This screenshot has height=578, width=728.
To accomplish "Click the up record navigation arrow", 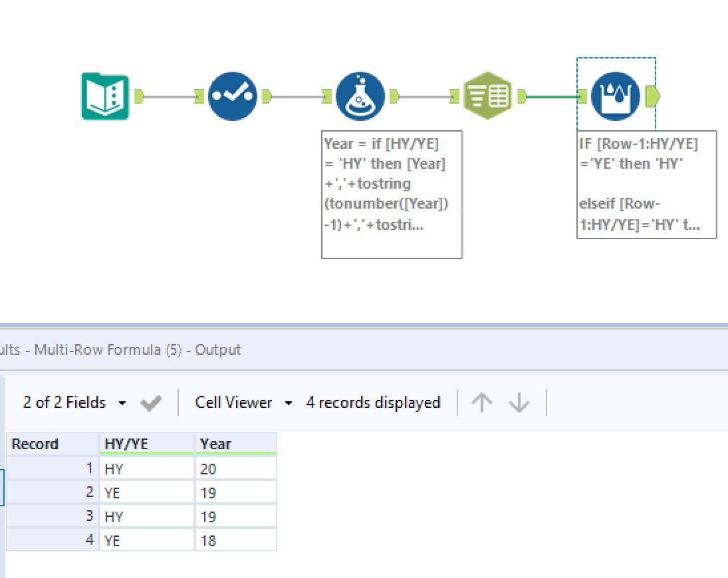I will [481, 402].
